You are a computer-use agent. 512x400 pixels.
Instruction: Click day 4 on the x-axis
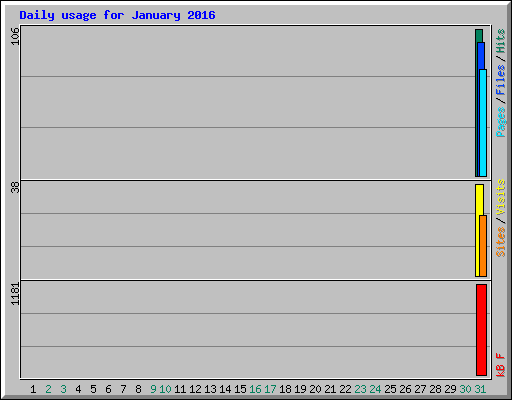click(x=78, y=389)
